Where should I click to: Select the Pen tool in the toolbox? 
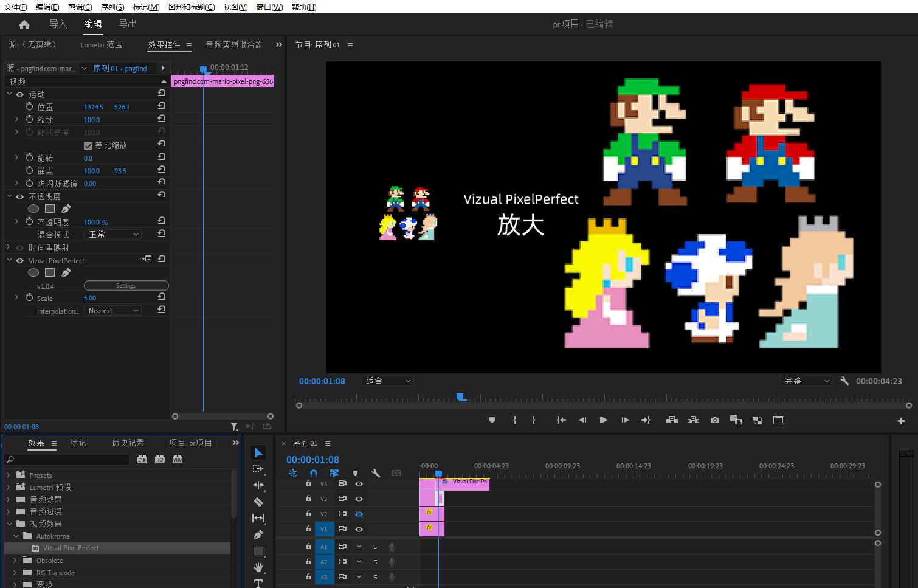click(x=258, y=534)
